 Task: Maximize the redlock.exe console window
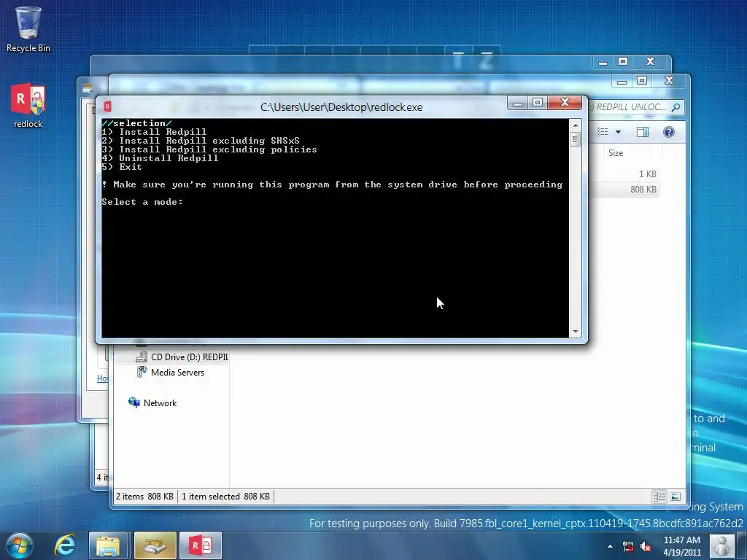coord(538,102)
